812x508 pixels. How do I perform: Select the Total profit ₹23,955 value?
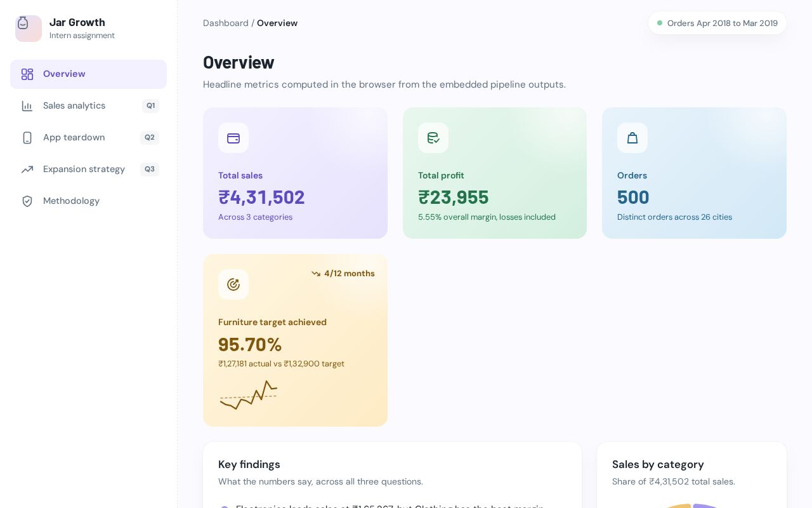[454, 197]
